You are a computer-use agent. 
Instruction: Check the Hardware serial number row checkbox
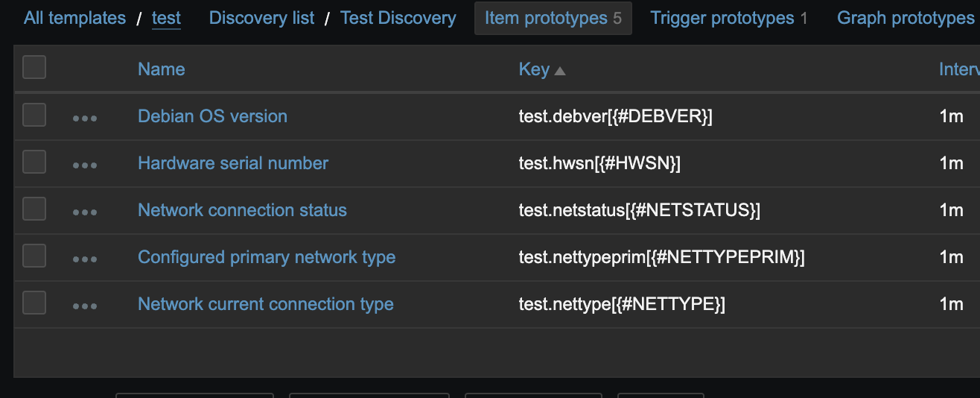[34, 162]
